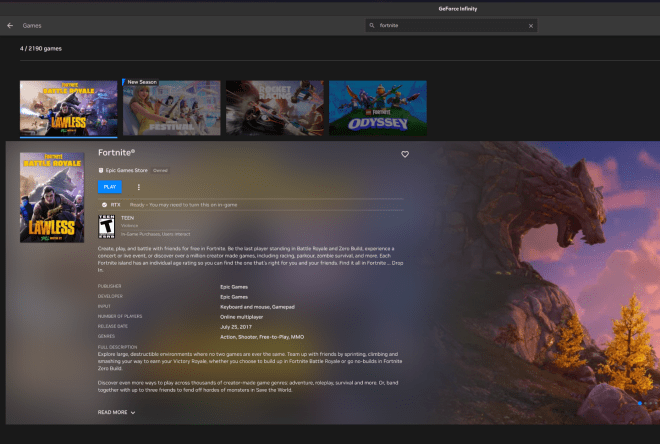Click the publisher value Epic Games
This screenshot has width=660, height=444.
234,287
